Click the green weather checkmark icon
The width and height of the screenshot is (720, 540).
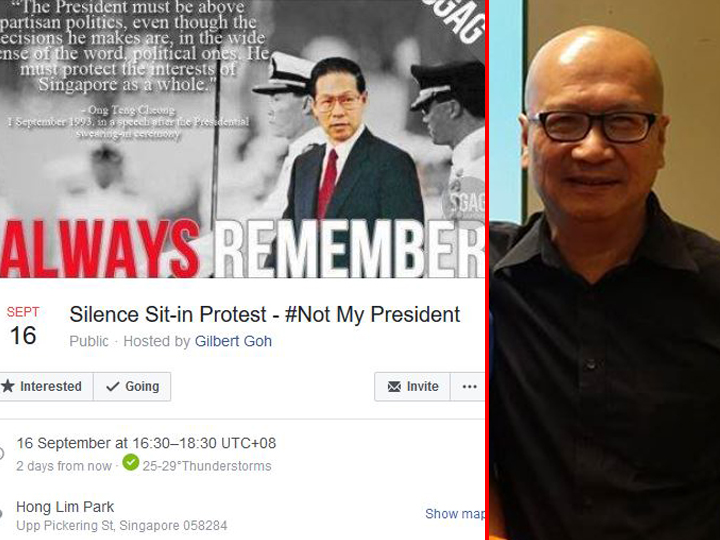pyautogui.click(x=131, y=462)
